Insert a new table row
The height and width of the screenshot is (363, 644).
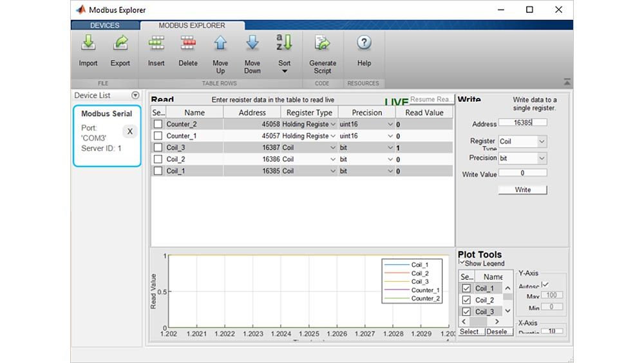[x=156, y=44]
